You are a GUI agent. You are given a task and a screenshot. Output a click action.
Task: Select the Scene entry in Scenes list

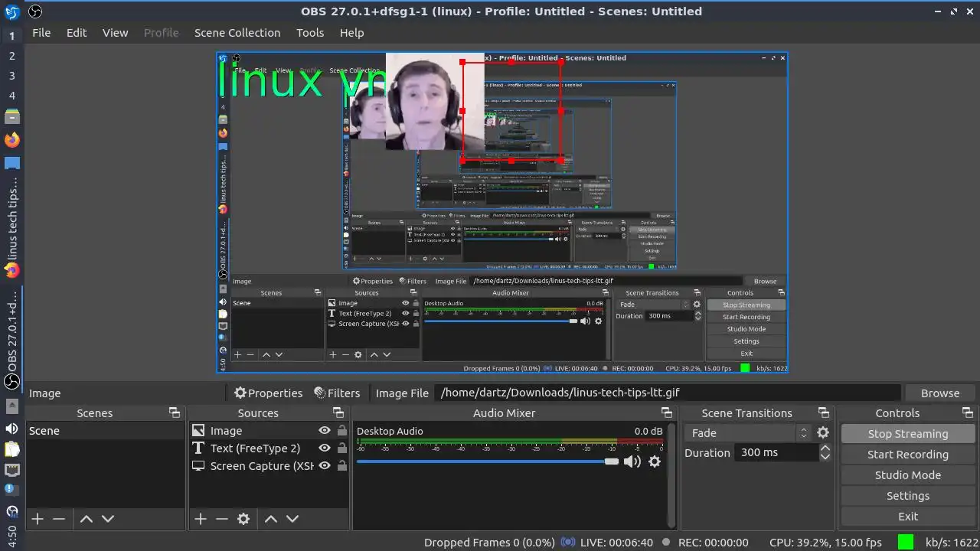click(106, 431)
